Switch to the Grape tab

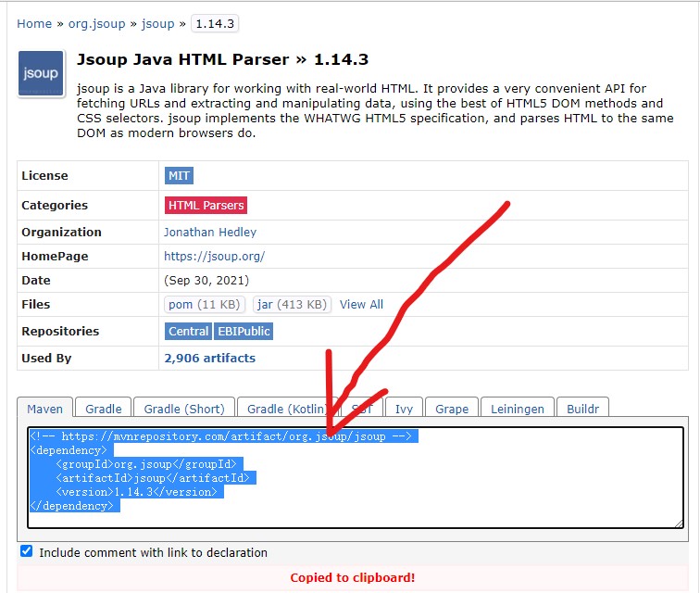(452, 408)
